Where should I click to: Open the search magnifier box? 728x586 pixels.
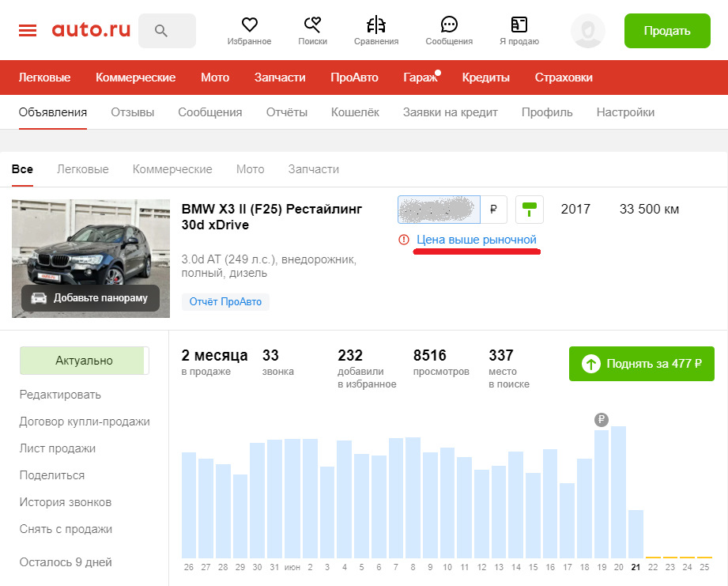point(167,31)
